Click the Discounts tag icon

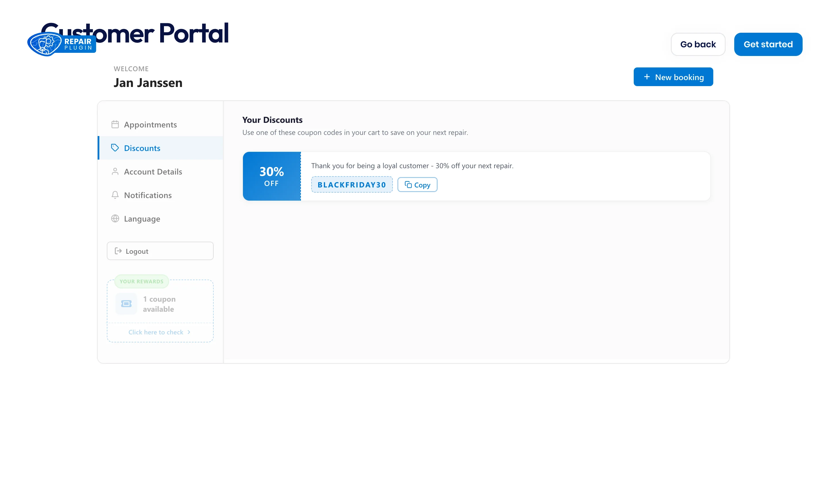[x=115, y=148]
